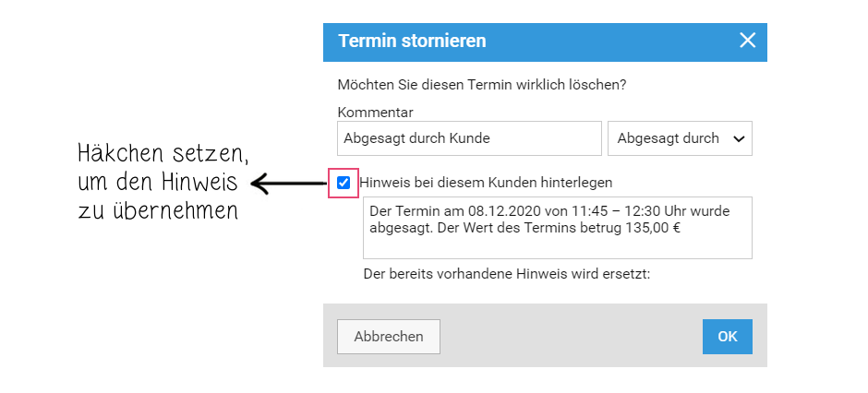Click the handwritten zu übernehmen annotation line
This screenshot has height=393, width=868.
click(x=158, y=210)
